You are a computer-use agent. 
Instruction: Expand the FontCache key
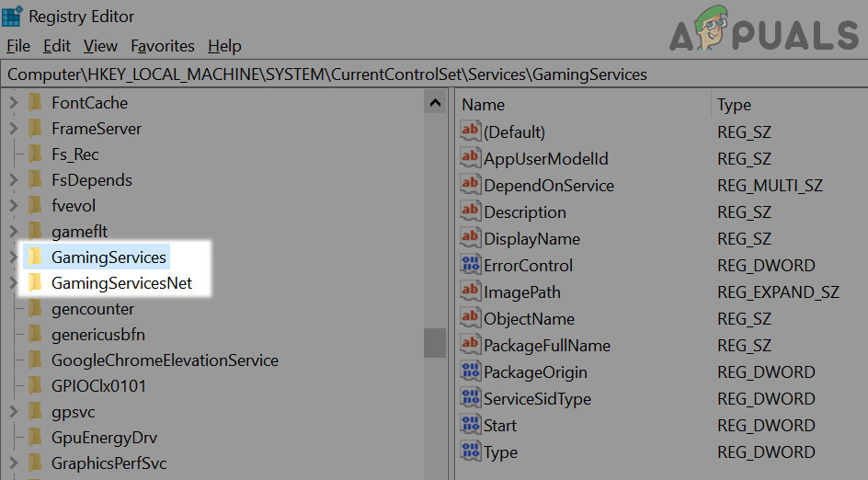[x=14, y=102]
